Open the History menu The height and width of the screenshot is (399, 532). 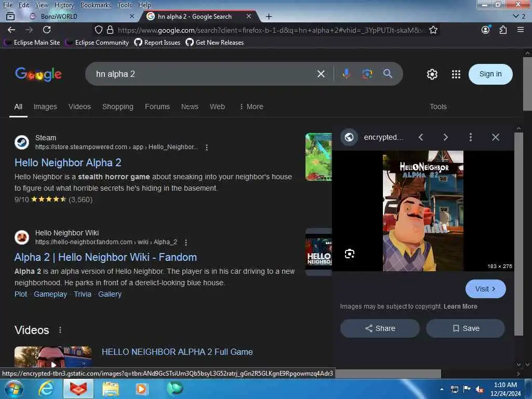click(64, 5)
